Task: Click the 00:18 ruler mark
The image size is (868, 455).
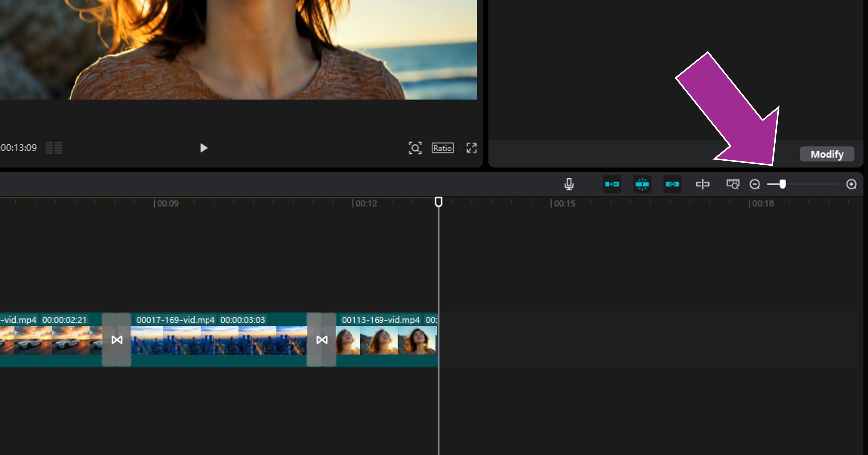Action: tap(763, 203)
